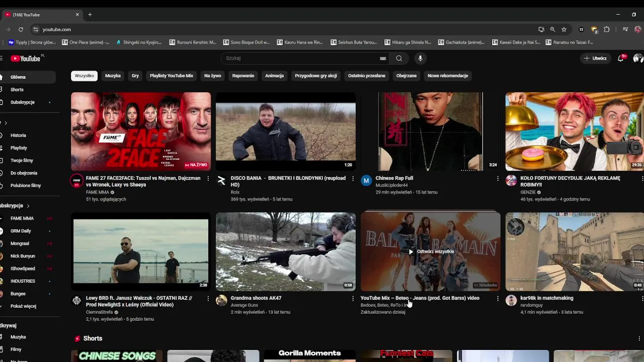Open Shorts shelf options menu

[639, 338]
